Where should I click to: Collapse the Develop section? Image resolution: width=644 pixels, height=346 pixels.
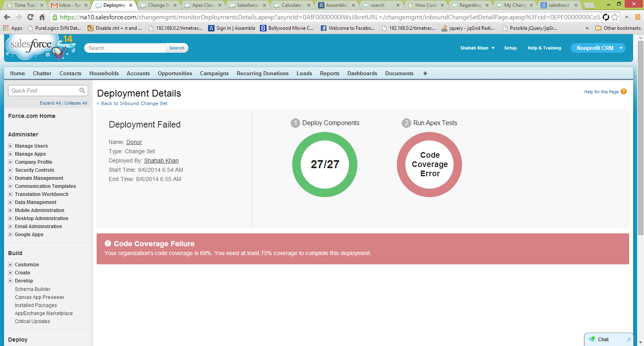pyautogui.click(x=10, y=280)
